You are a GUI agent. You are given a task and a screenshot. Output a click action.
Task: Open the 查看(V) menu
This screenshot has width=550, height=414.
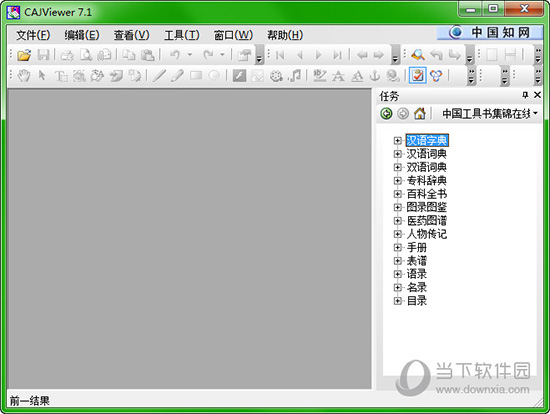(x=132, y=35)
